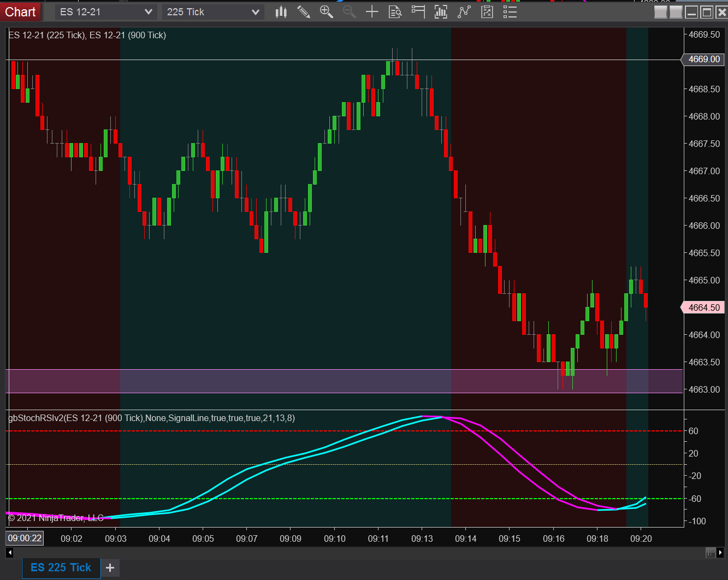Image resolution: width=728 pixels, height=580 pixels.
Task: Expand the 225 Tick interval dropdown
Action: 213,12
